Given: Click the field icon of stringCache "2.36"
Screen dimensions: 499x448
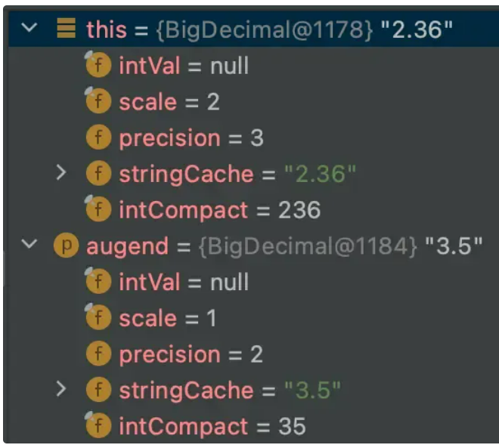Looking at the screenshot, I should click(98, 174).
